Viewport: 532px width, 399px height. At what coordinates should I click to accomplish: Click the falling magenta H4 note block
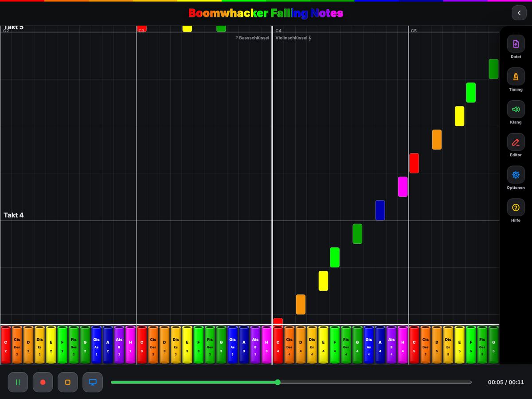click(x=403, y=187)
